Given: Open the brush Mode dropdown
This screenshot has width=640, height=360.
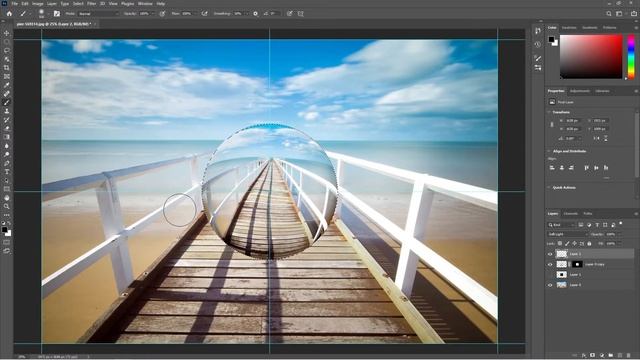Looking at the screenshot, I should coord(98,13).
